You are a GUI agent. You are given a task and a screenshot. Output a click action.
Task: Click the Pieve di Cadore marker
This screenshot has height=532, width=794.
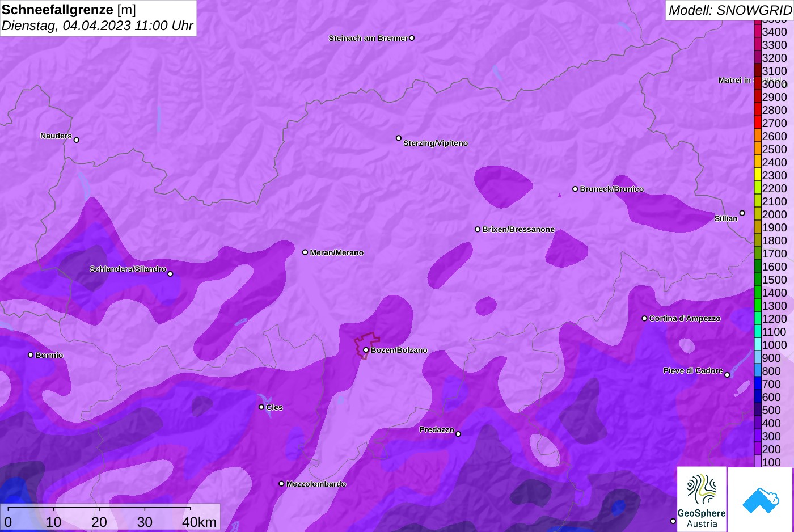[727, 375]
